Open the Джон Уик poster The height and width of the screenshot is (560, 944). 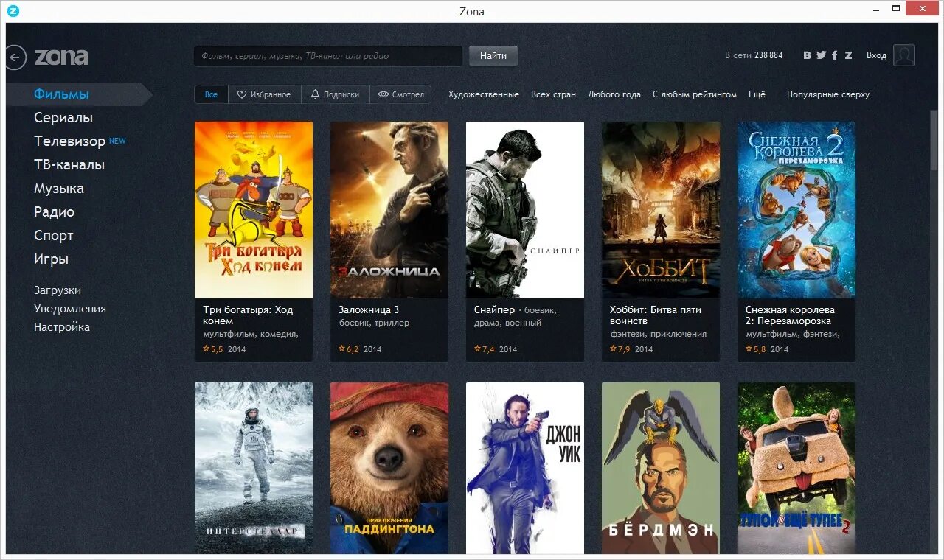coord(525,468)
